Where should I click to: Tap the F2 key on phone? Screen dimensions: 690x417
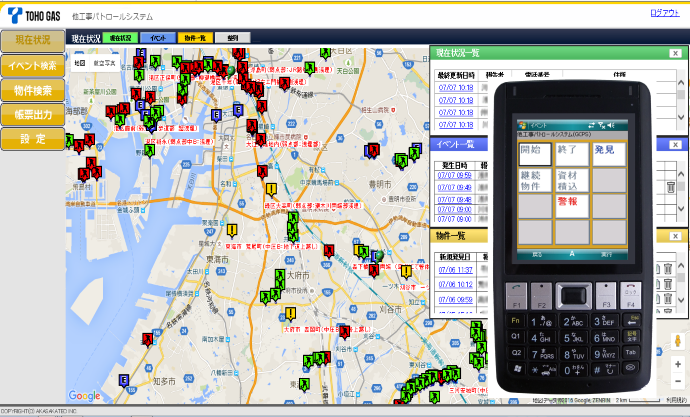point(541,295)
